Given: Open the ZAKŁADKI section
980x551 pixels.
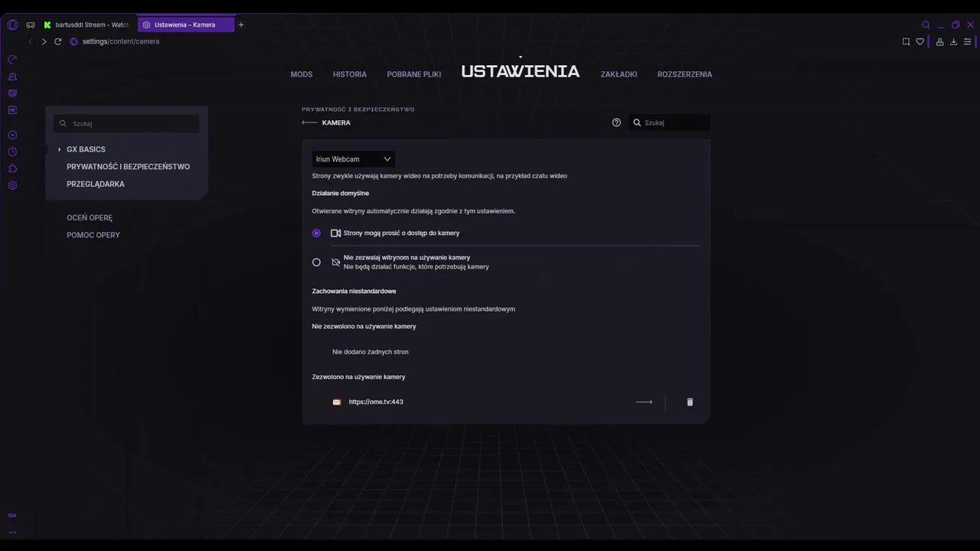Looking at the screenshot, I should tap(619, 74).
